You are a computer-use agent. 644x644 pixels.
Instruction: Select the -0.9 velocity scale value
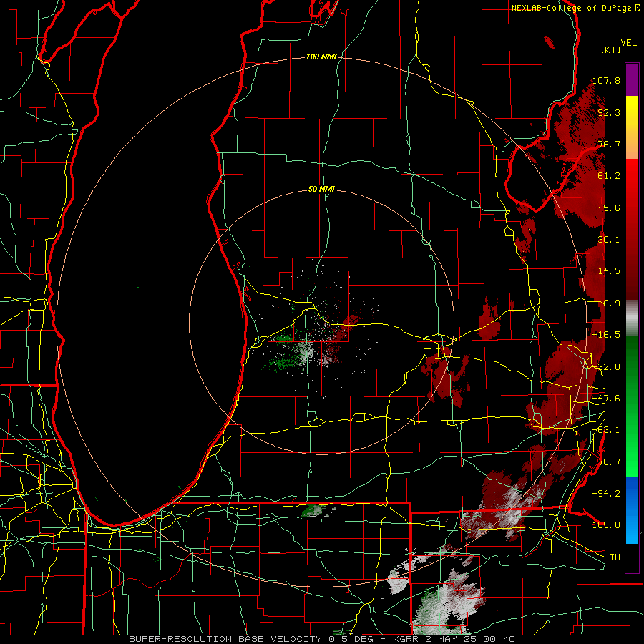pos(609,303)
